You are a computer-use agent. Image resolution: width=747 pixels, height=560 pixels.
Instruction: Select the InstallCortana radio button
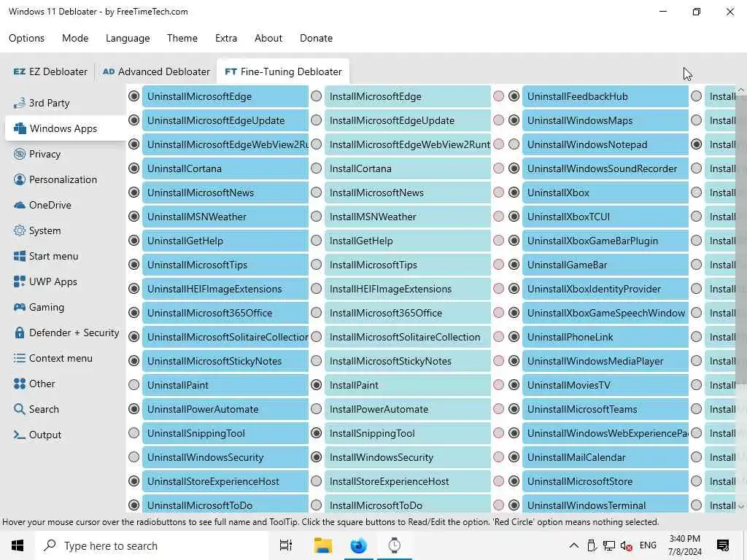point(317,168)
